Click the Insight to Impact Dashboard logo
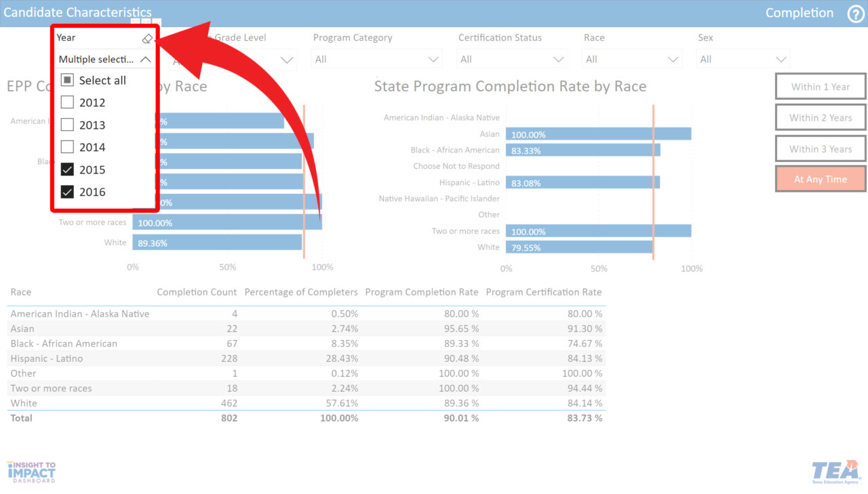 click(31, 472)
